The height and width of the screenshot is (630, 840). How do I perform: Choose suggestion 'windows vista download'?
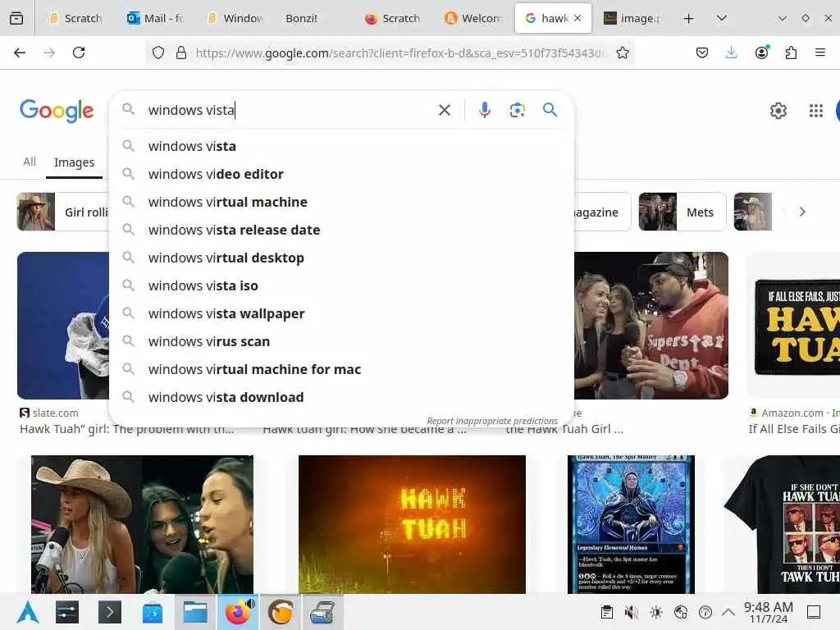click(343, 397)
